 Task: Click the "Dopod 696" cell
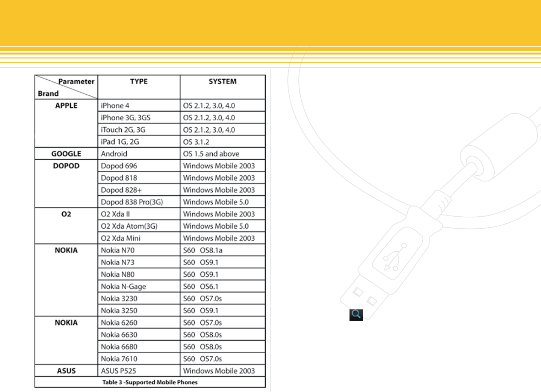click(x=139, y=166)
